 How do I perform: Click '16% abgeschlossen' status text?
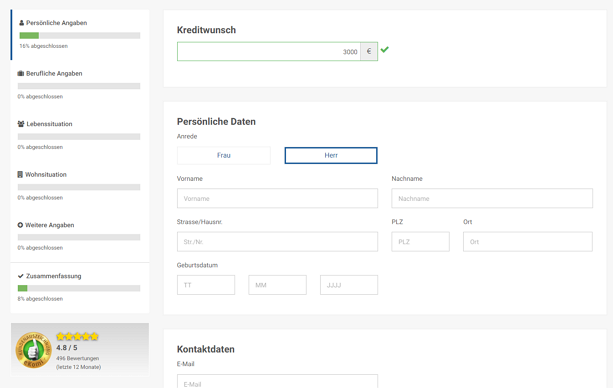[44, 46]
